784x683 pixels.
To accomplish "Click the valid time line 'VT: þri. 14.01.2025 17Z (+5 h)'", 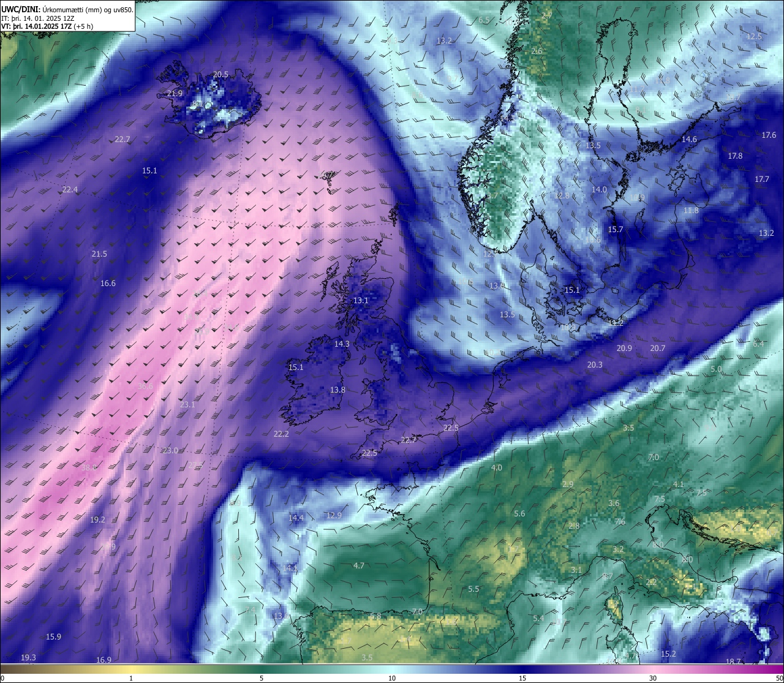I will pyautogui.click(x=47, y=26).
